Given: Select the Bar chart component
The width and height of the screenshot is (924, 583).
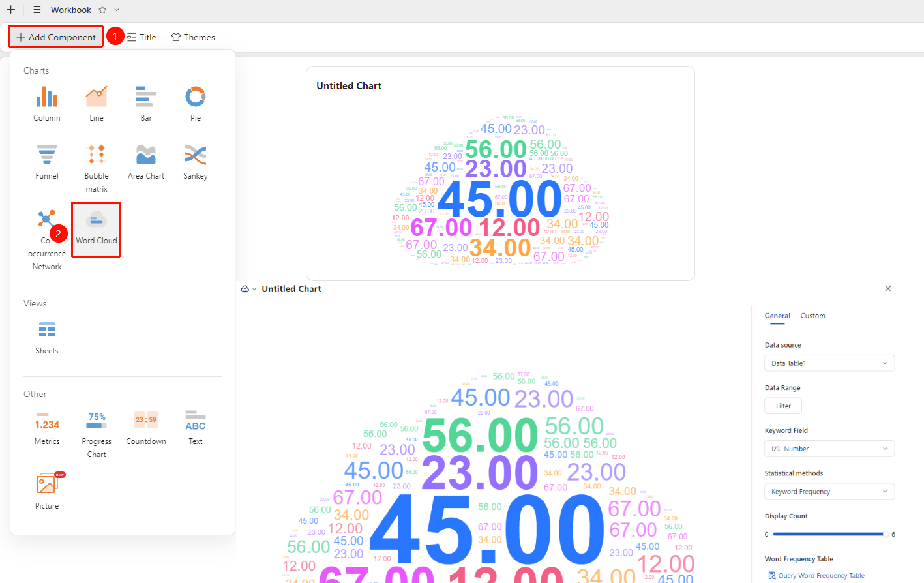Looking at the screenshot, I should 146,104.
